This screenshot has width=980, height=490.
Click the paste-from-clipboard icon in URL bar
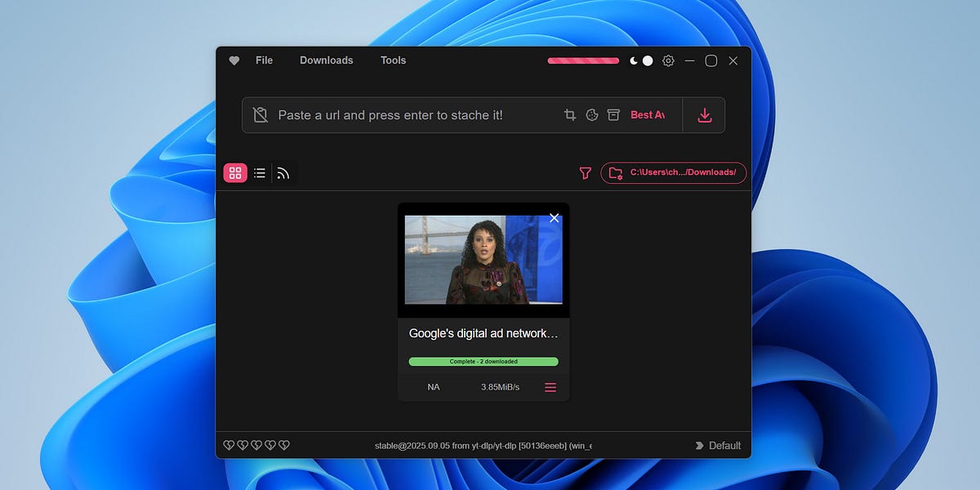point(261,115)
